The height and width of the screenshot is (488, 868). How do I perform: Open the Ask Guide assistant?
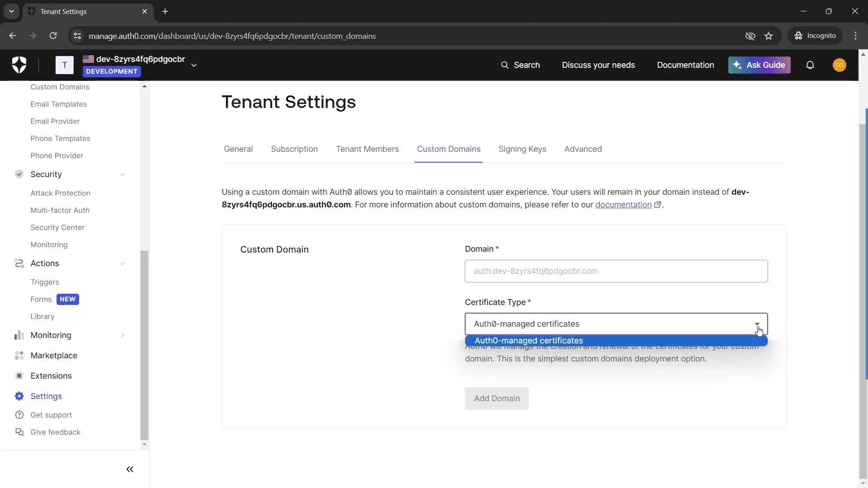coord(759,65)
